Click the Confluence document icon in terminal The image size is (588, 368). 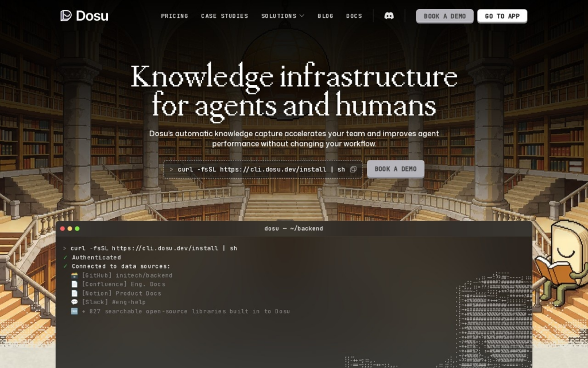[x=74, y=284]
